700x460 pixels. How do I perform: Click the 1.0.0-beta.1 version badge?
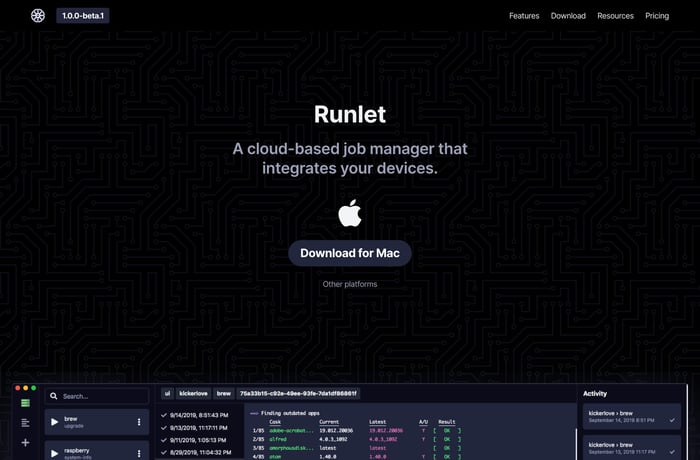click(x=83, y=16)
